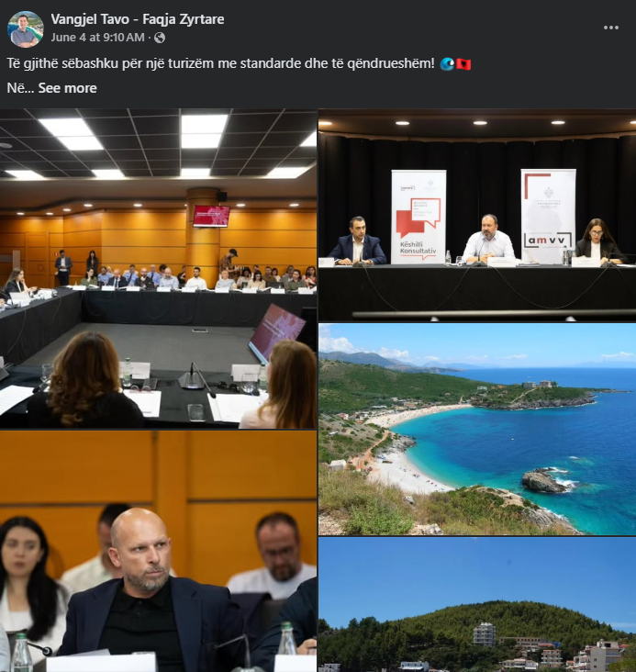Click the amvv banner in panel photo
Viewport: 636px width, 672px height.
tap(548, 216)
